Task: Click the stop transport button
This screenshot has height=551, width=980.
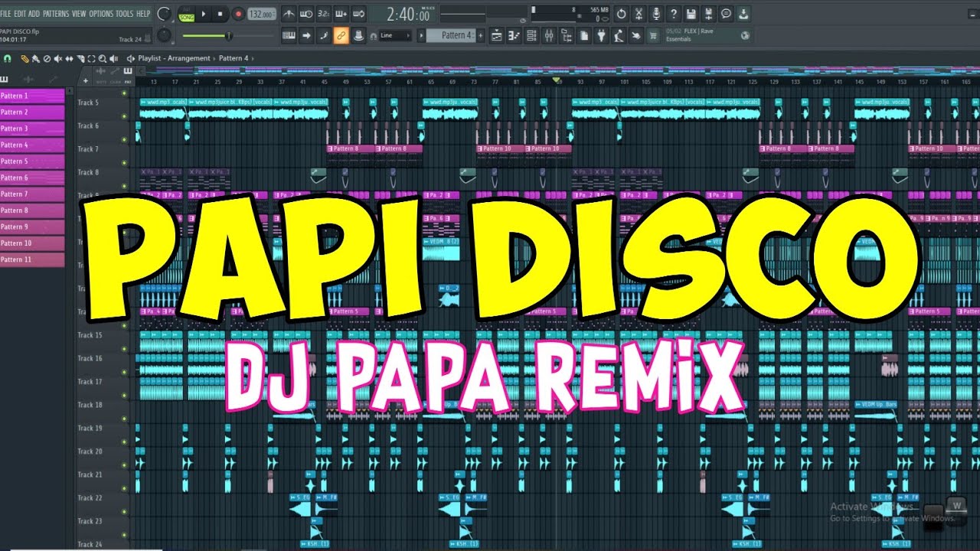Action: [220, 14]
